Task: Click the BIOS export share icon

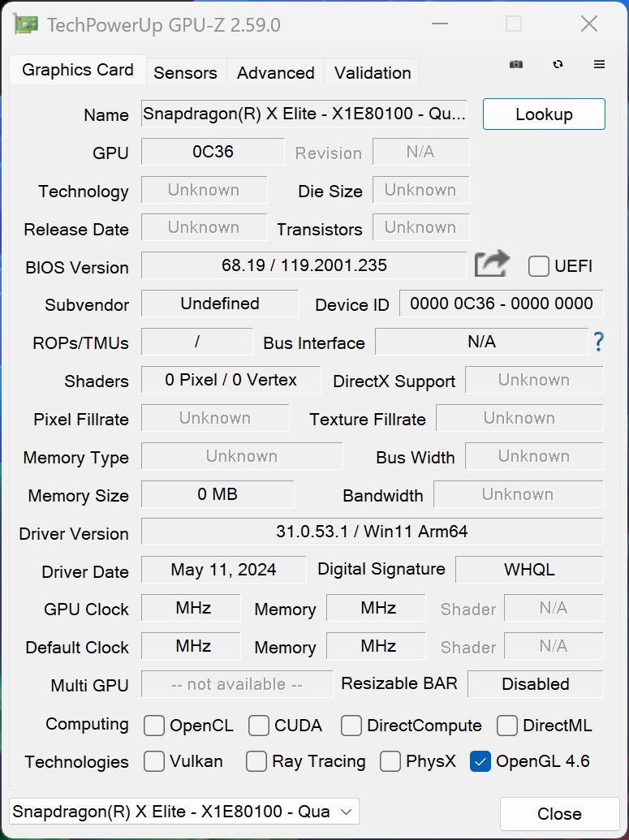Action: pos(491,264)
